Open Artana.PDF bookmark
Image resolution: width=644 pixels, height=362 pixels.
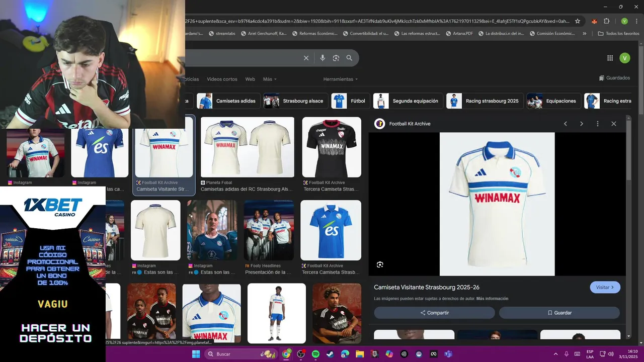[458, 34]
